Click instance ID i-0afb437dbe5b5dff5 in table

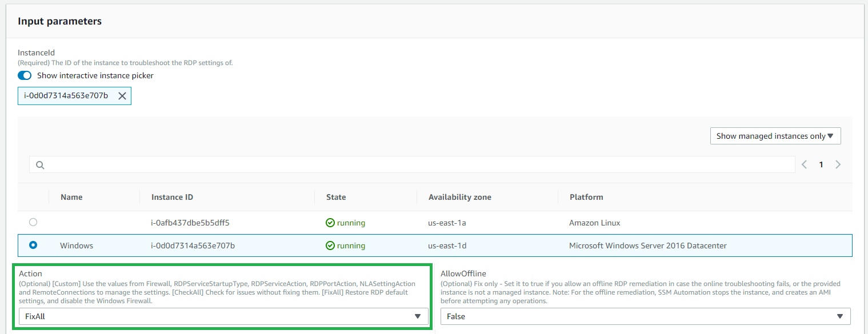(190, 223)
